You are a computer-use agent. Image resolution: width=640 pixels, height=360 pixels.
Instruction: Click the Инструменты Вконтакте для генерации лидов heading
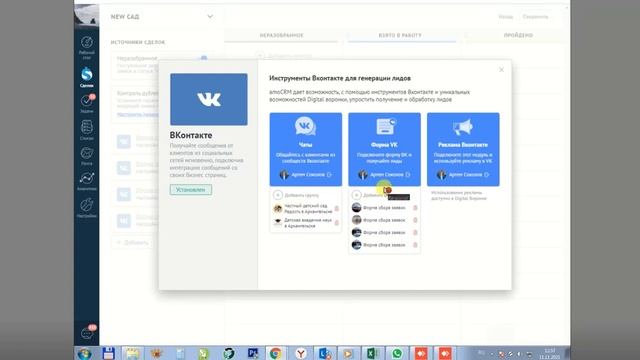340,78
